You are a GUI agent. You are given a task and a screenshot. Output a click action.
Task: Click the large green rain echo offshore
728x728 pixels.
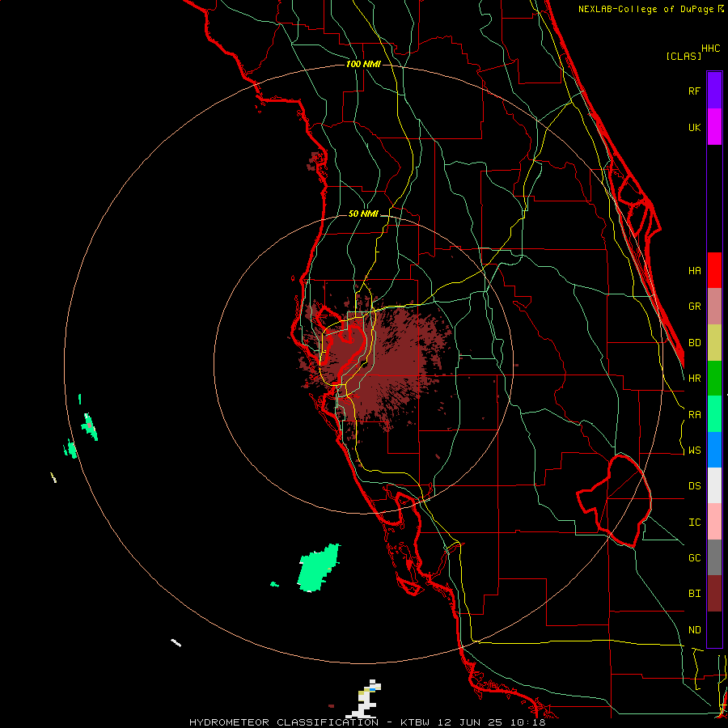(319, 569)
